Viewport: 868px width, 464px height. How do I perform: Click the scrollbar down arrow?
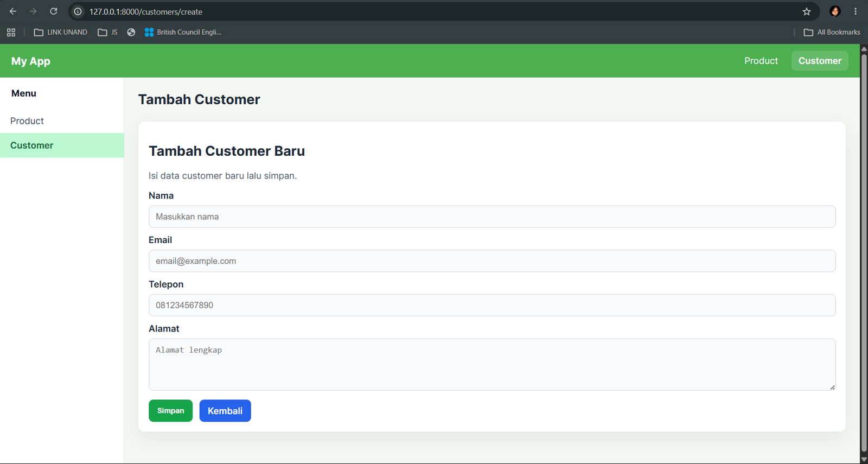[x=864, y=459]
